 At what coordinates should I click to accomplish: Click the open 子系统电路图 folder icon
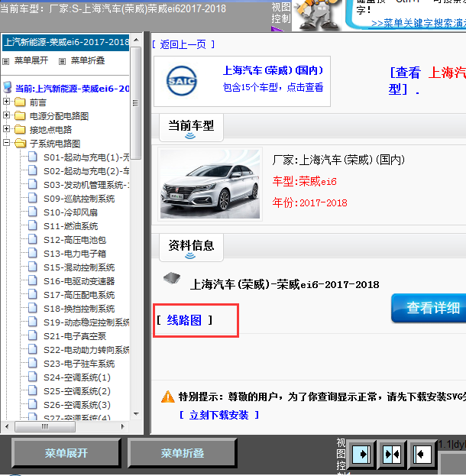tap(20, 143)
